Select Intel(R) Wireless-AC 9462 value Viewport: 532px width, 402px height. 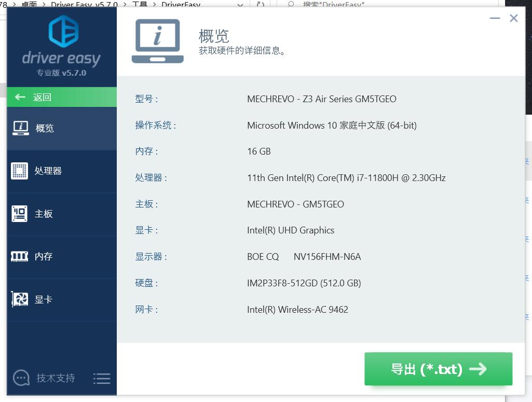coord(297,310)
